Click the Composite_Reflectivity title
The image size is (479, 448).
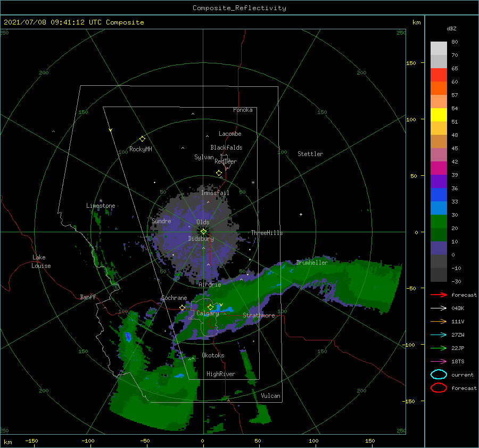[x=240, y=8]
